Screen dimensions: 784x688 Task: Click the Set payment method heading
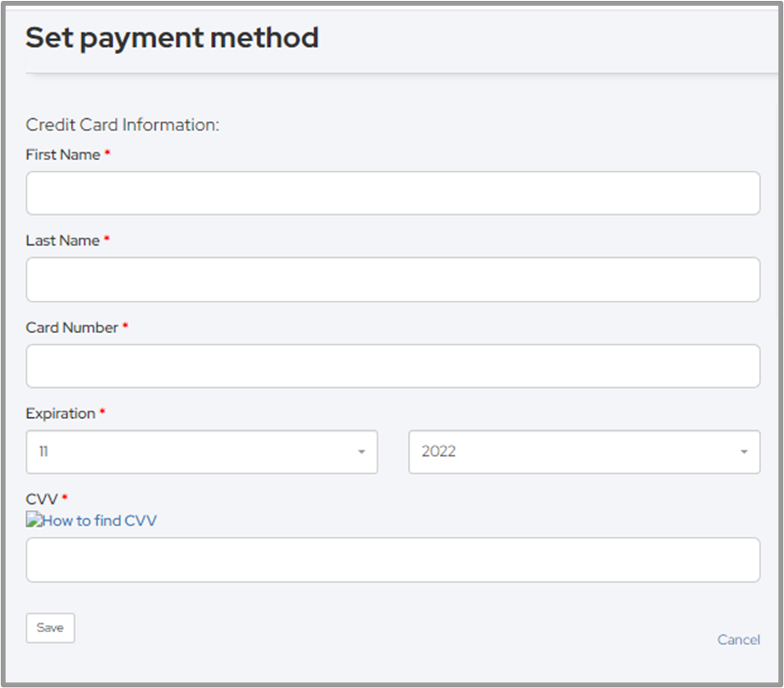(x=172, y=38)
